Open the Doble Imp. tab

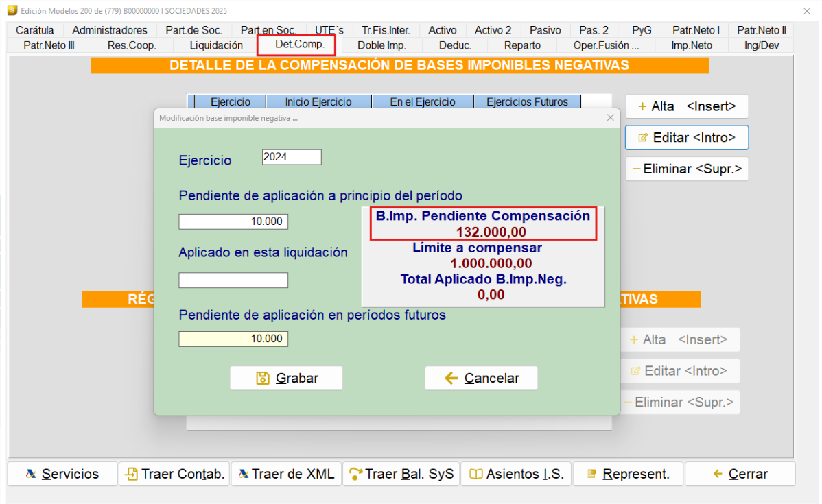tap(381, 45)
